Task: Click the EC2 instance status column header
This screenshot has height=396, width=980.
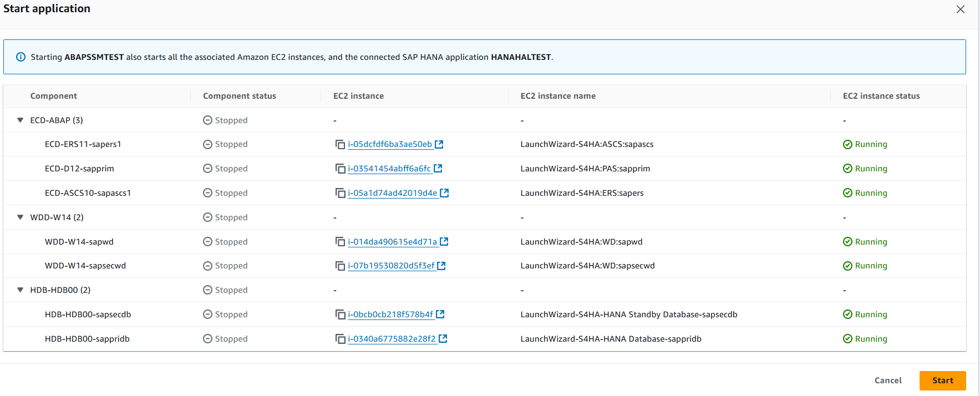Action: click(x=881, y=96)
